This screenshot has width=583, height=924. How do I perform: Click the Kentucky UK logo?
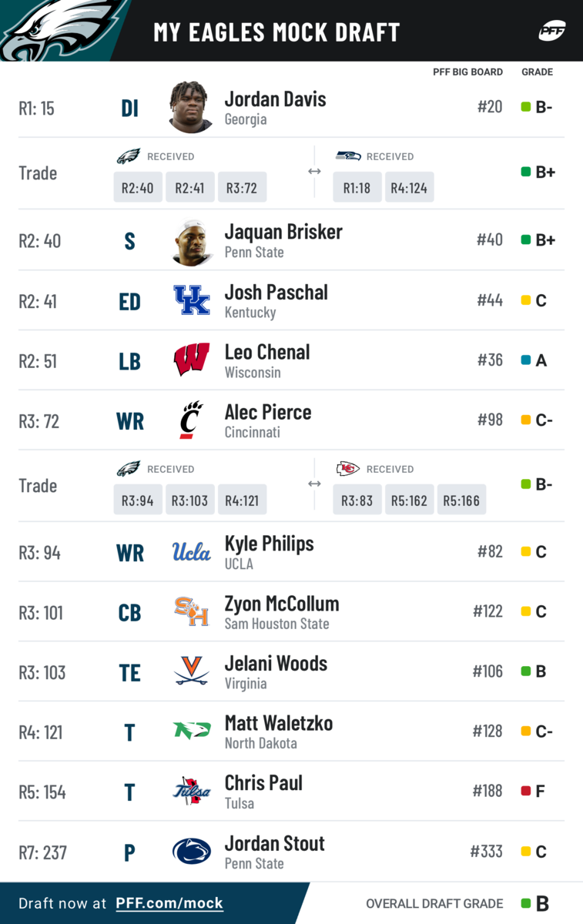[x=192, y=300]
